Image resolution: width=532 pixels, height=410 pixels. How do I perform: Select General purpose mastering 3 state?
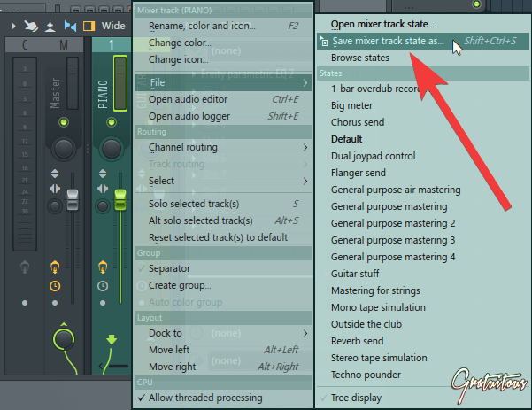pos(423,240)
